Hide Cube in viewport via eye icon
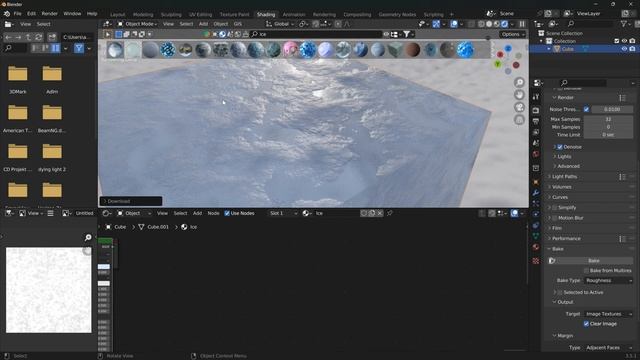The width and height of the screenshot is (640, 360). click(624, 49)
